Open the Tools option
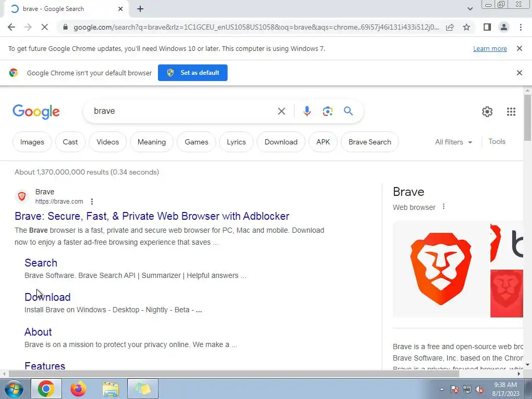532x399 pixels. click(x=497, y=141)
